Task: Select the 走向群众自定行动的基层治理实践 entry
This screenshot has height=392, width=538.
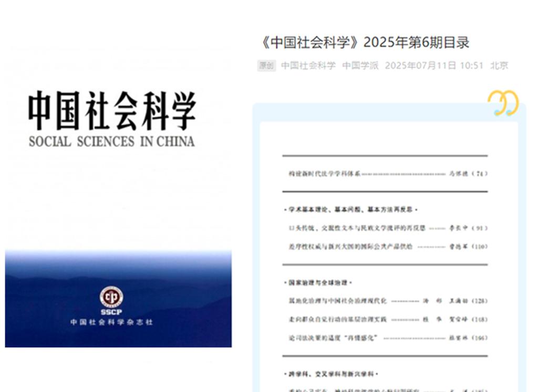Action: pyautogui.click(x=338, y=320)
